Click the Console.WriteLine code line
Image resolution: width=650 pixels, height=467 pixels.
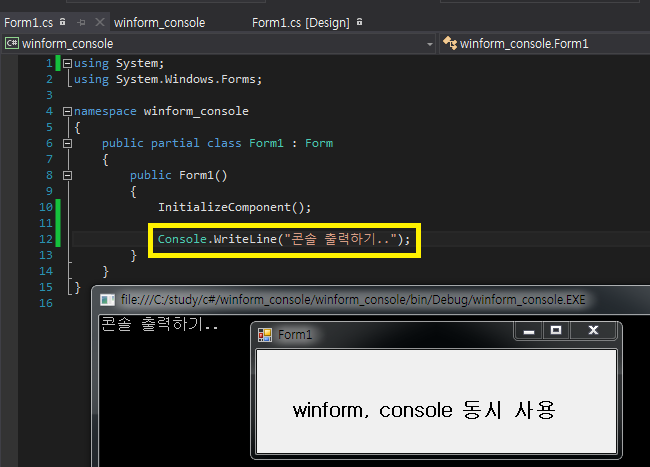click(x=284, y=239)
